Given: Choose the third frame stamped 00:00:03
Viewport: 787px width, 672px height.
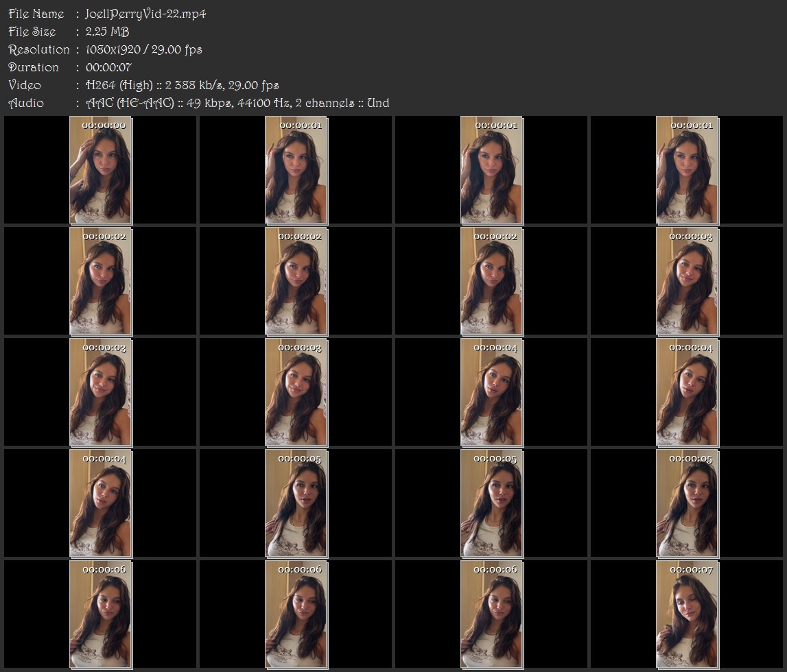Looking at the screenshot, I should tap(296, 392).
